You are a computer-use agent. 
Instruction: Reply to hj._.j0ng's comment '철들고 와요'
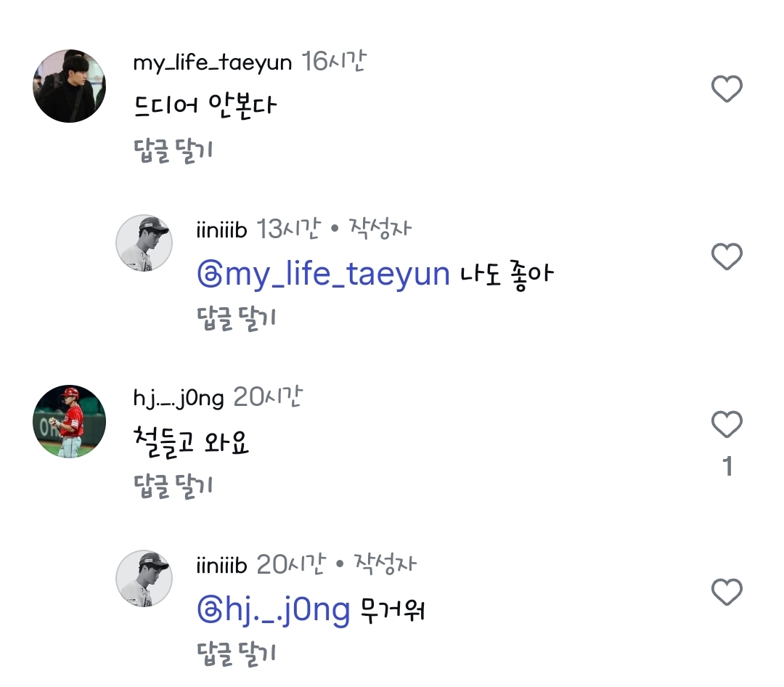coord(173,485)
